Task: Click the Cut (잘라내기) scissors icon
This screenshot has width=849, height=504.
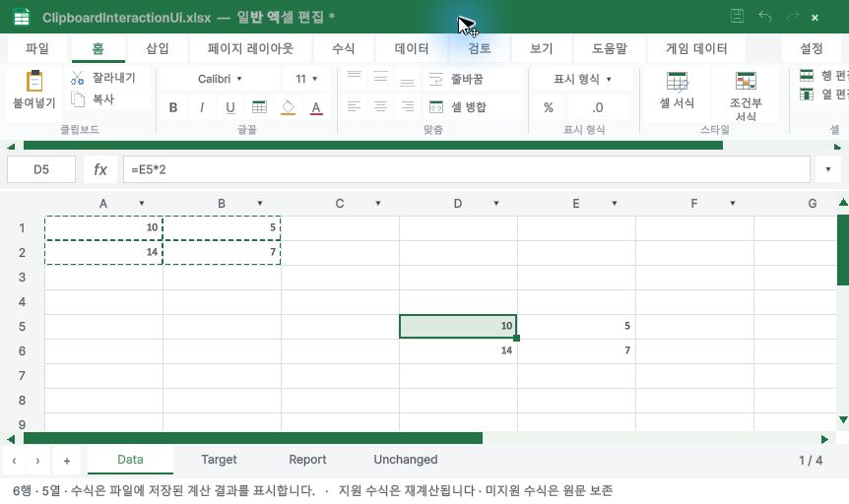Action: tap(78, 78)
